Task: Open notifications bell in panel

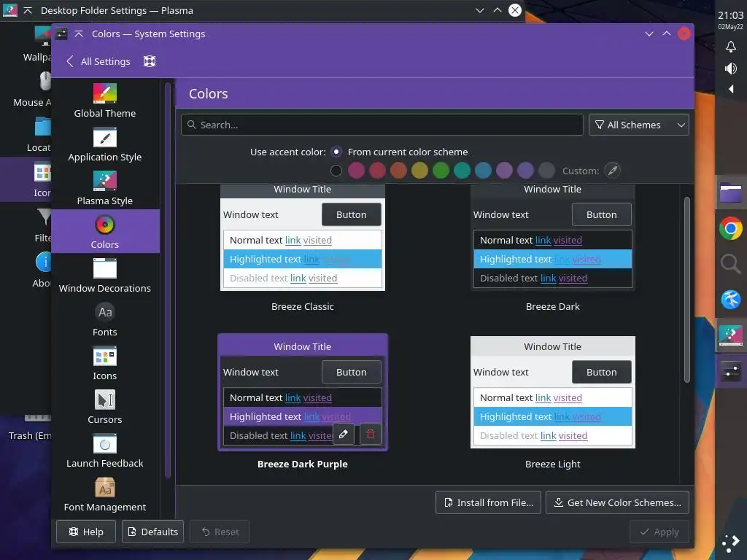Action: (731, 47)
